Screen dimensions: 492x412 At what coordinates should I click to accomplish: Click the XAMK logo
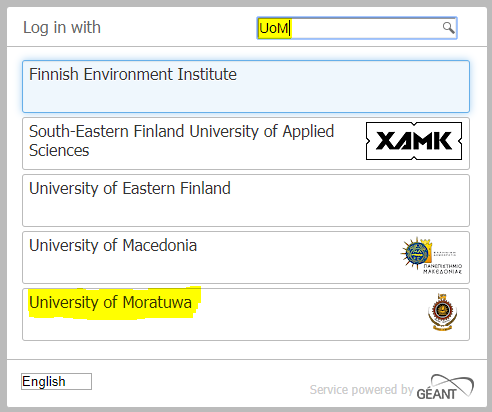[x=414, y=141]
